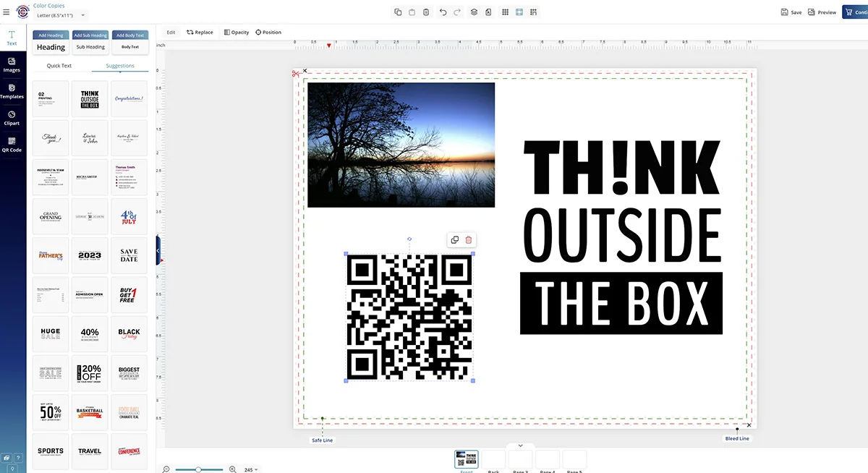
Task: Open the Clipart sidebar panel
Action: click(12, 118)
